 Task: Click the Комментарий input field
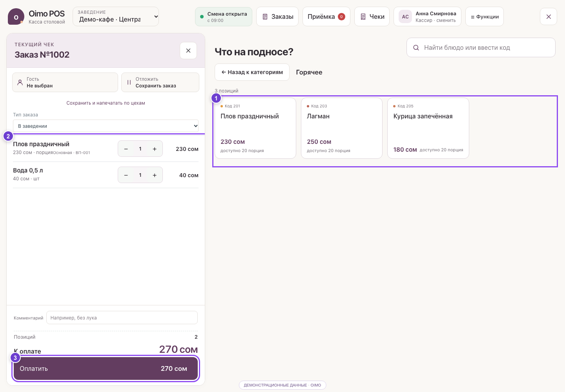pos(122,318)
